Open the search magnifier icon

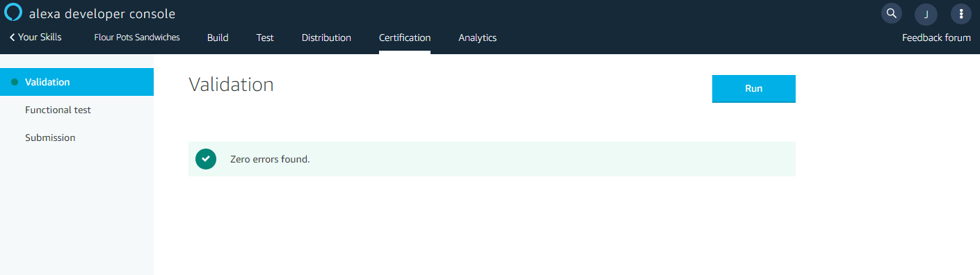pos(891,13)
